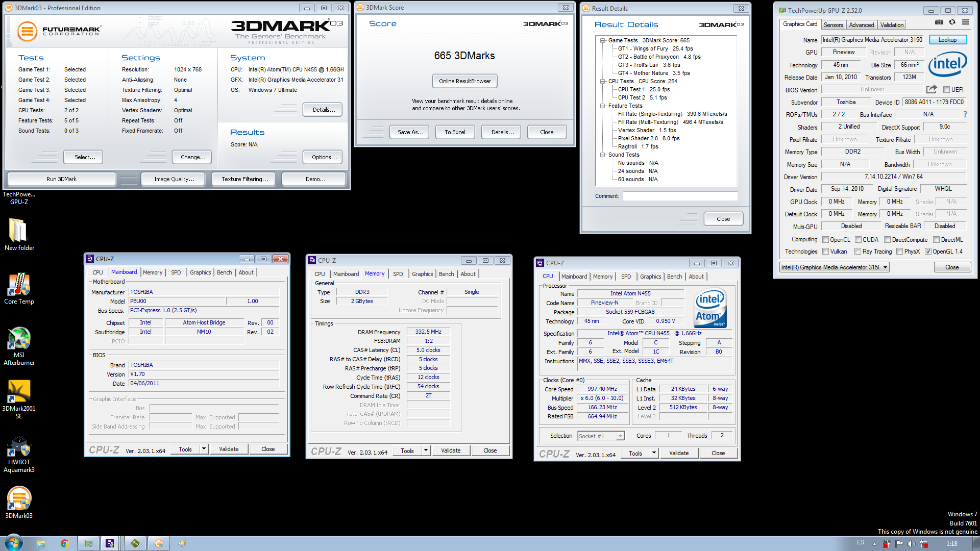Collapse the Game Tests tree node

pyautogui.click(x=602, y=40)
